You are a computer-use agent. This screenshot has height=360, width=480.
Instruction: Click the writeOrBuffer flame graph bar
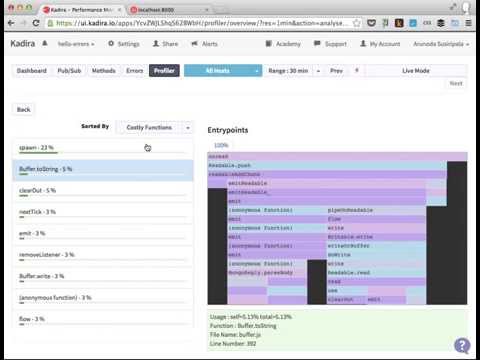point(376,246)
